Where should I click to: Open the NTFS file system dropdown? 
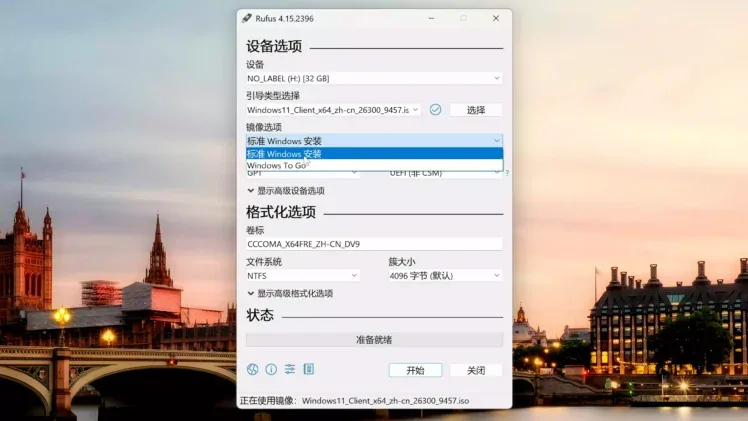pos(302,276)
